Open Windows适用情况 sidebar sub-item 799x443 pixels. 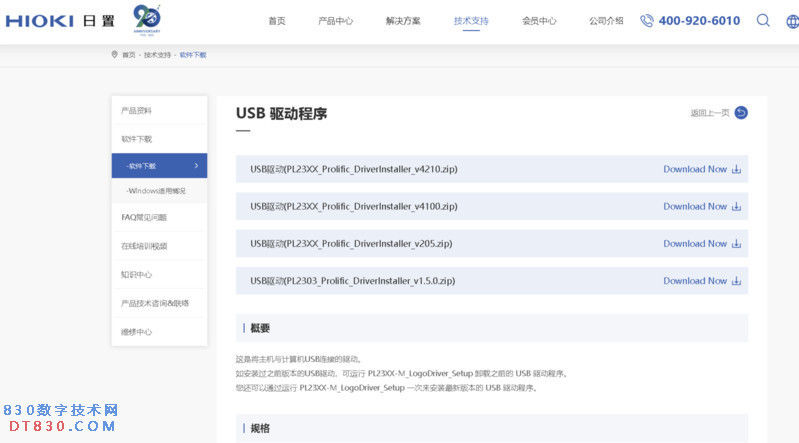156,190
